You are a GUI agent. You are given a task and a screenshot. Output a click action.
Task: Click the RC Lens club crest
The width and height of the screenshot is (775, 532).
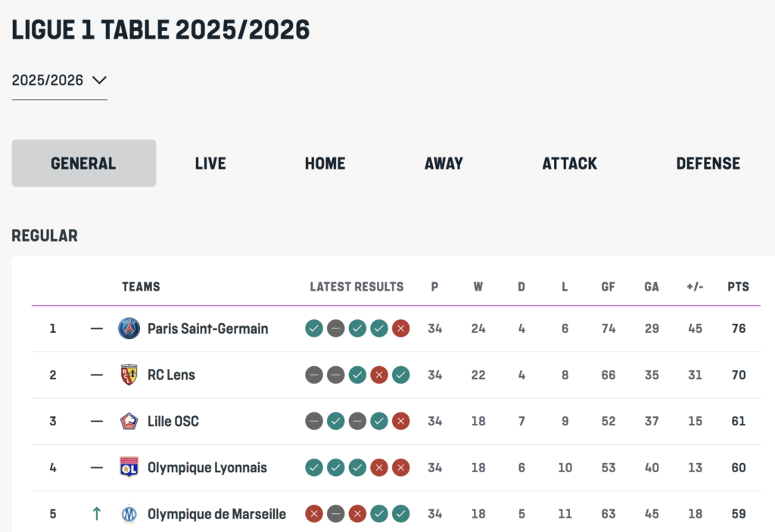coord(129,375)
